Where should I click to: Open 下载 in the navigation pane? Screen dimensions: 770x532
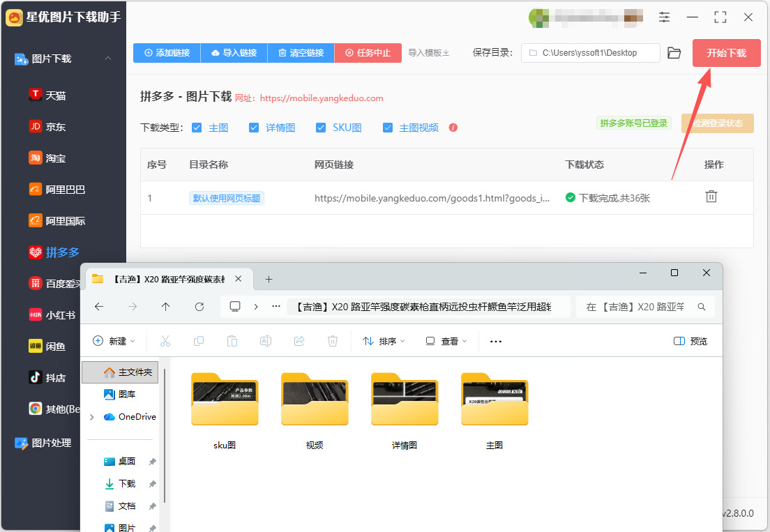point(120,484)
